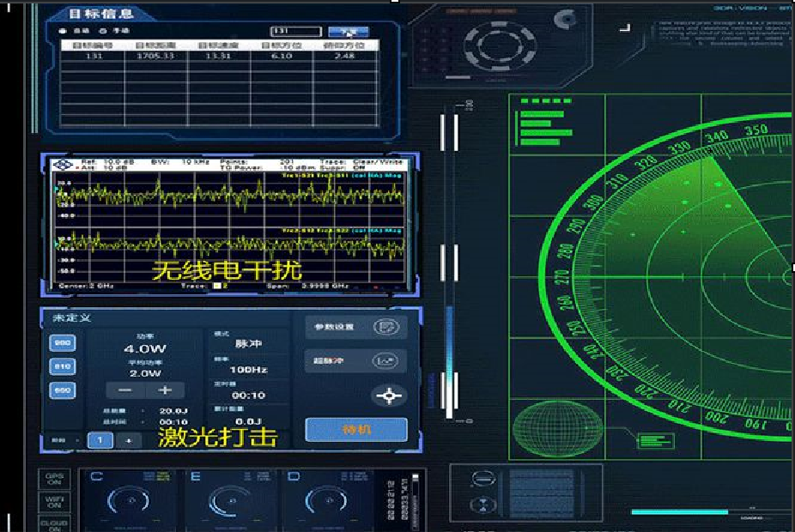This screenshot has height=532, width=795.
Task: Click the 4.0W power value
Action: 145,349
